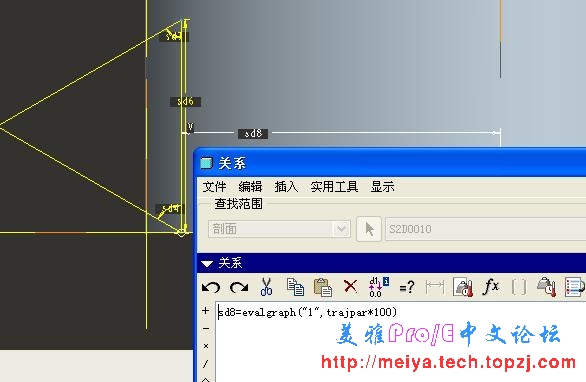Open the 插入 menu
Image resolution: width=586 pixels, height=382 pixels.
(286, 187)
